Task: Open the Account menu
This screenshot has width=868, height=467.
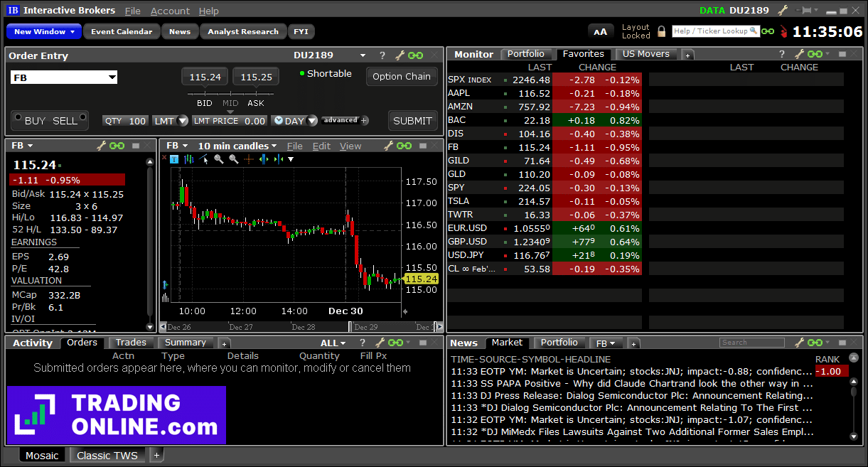Action: (x=170, y=10)
